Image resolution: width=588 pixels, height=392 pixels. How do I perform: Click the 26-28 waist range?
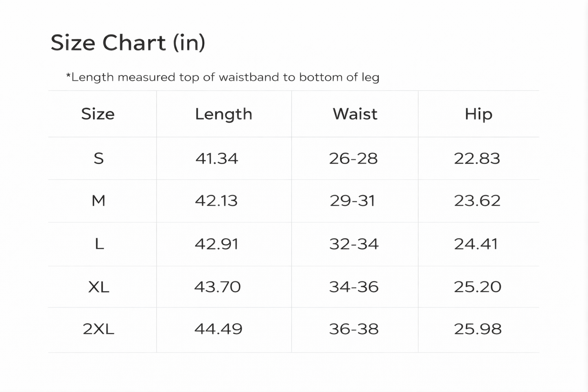[354, 158]
